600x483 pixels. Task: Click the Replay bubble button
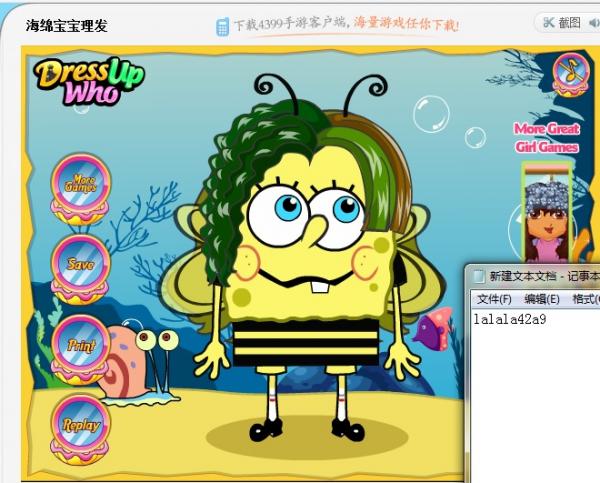point(80,429)
